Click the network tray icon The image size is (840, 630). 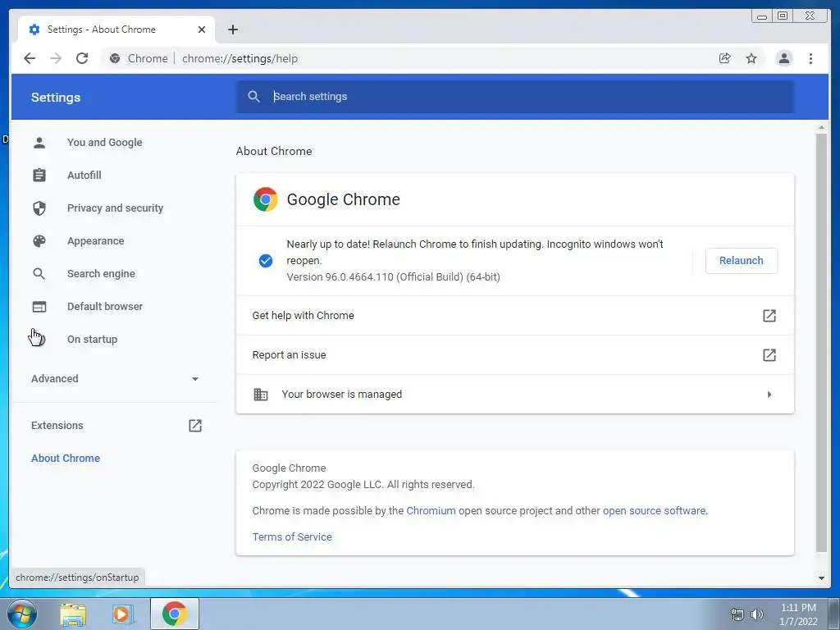coord(737,614)
